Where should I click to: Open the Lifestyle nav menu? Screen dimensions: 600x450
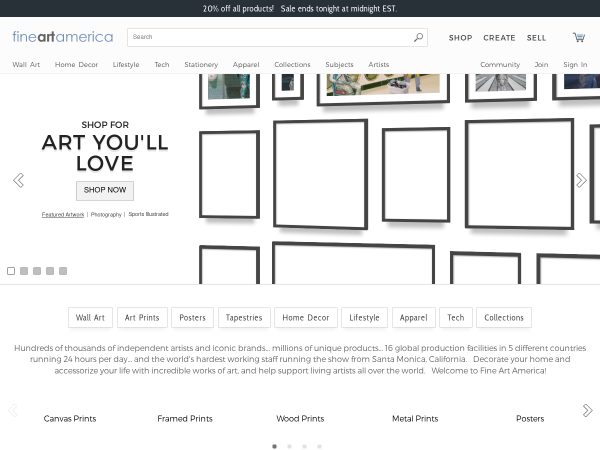[126, 65]
